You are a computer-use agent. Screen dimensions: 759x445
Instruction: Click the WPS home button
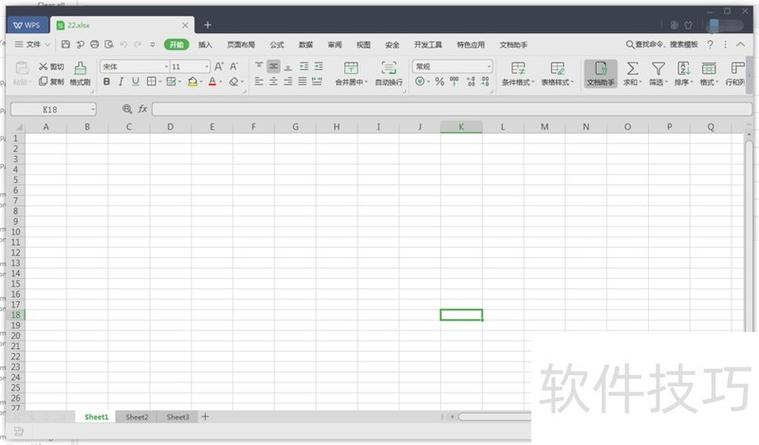[x=28, y=25]
